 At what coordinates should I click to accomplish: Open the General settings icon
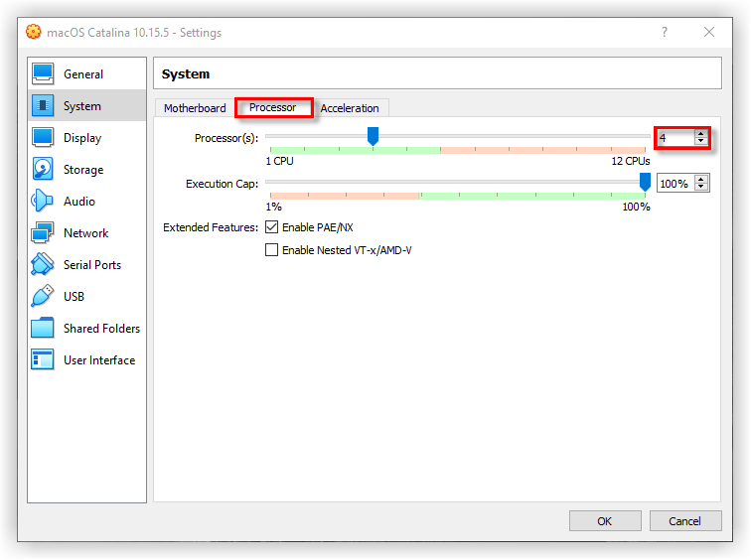point(43,74)
